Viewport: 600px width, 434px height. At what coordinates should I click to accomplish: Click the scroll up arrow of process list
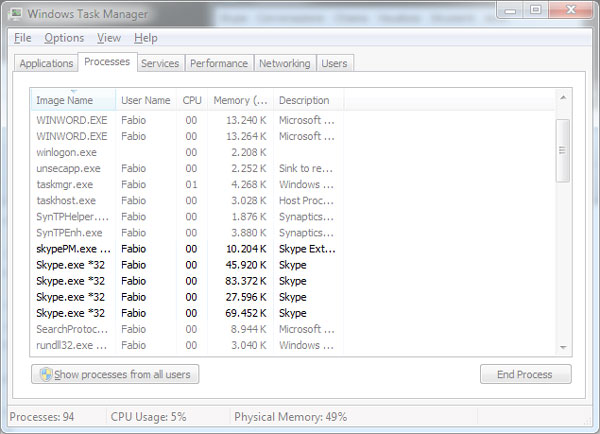(x=563, y=98)
